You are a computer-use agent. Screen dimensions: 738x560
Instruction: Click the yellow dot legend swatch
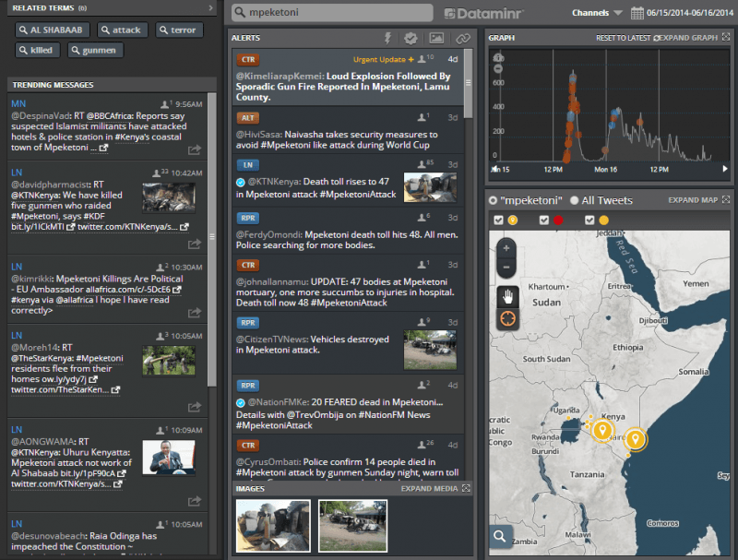(603, 220)
